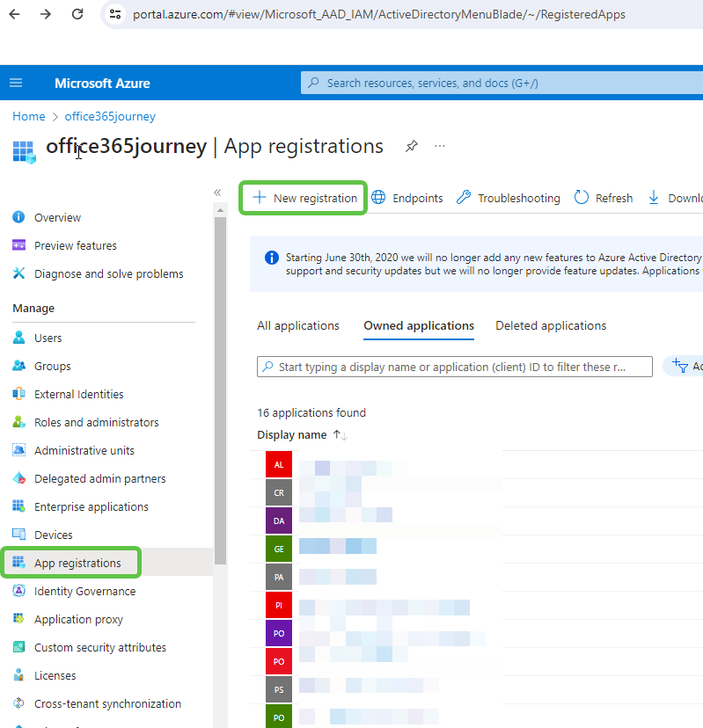Viewport: 703px width, 728px height.
Task: Switch to the Deleted applications tab
Action: click(x=551, y=325)
